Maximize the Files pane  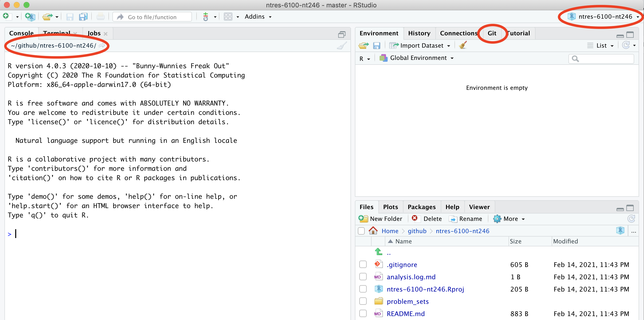[x=630, y=208]
